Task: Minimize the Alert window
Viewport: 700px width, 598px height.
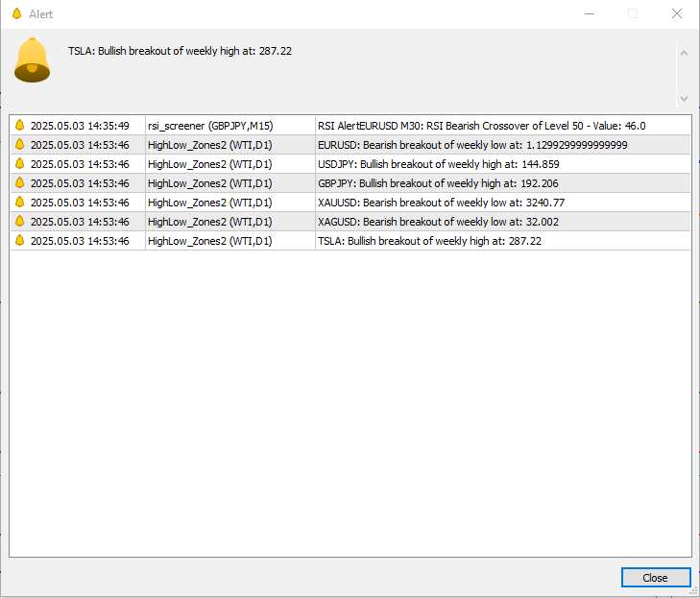Action: pyautogui.click(x=590, y=13)
